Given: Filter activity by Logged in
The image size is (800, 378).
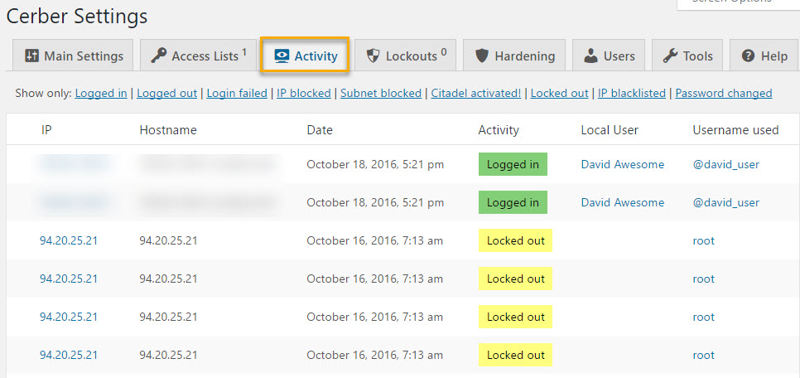Looking at the screenshot, I should pos(101,93).
